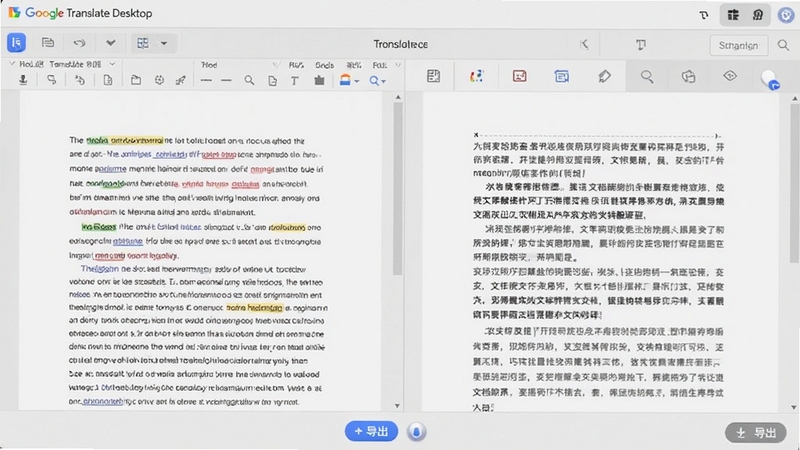Image resolution: width=800 pixels, height=450 pixels.
Task: Click the blue text frame icon in right toolbar
Action: coord(561,77)
